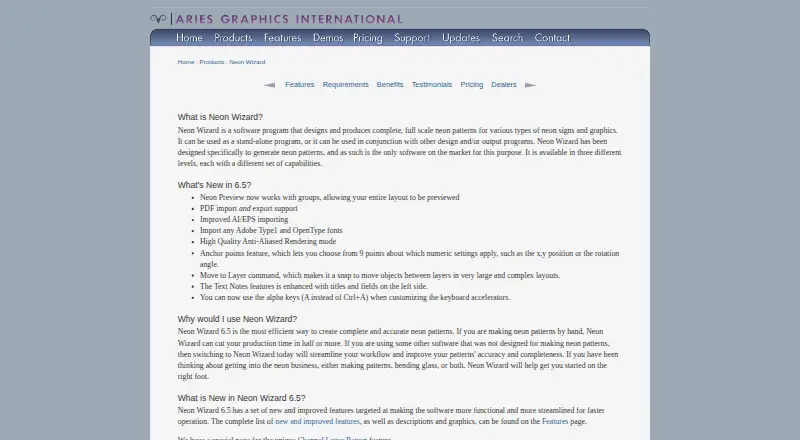The width and height of the screenshot is (800, 440).
Task: Open the Updates nav item
Action: [461, 38]
